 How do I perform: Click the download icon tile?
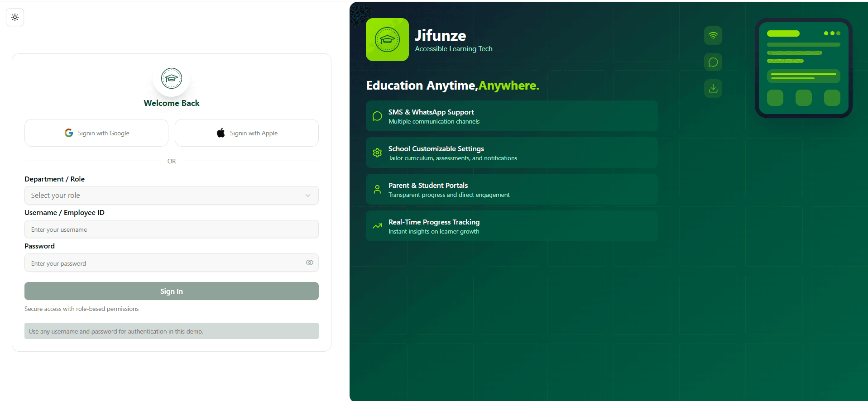point(713,88)
